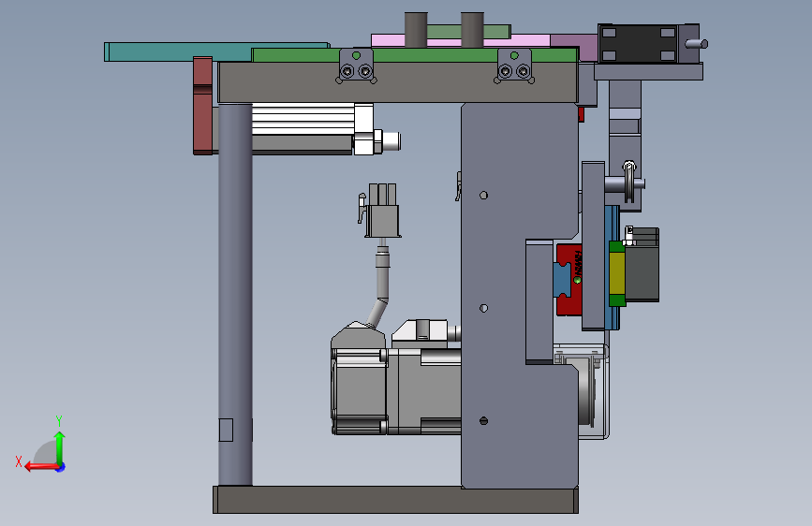Select the yellow block on the right
The width and height of the screenshot is (812, 526).
tap(617, 273)
